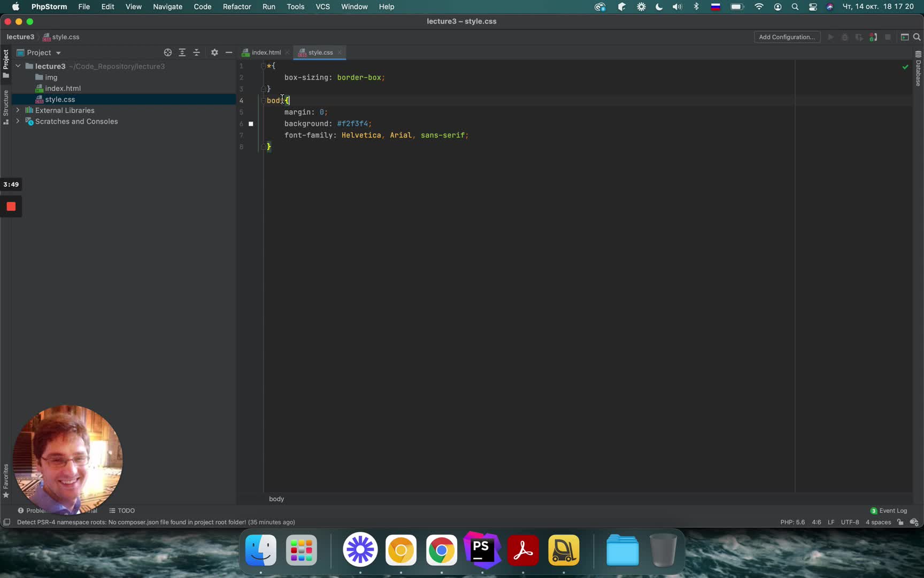The image size is (924, 578).
Task: Click the fold end marker at line 3
Action: [x=263, y=89]
